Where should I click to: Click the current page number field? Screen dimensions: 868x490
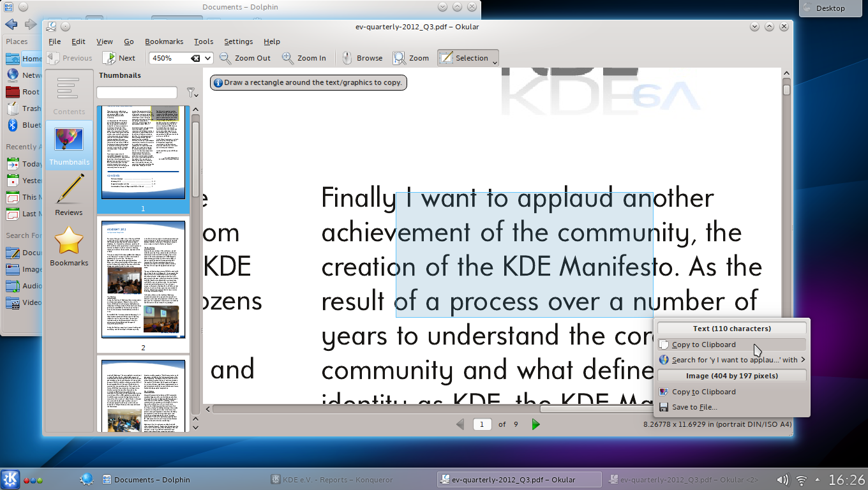coord(483,424)
